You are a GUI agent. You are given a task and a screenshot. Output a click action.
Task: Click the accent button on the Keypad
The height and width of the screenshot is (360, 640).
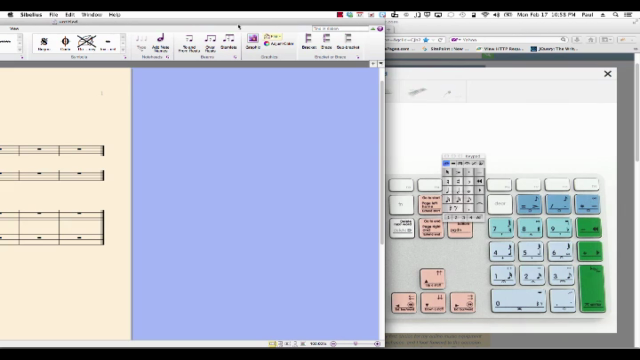(x=458, y=172)
